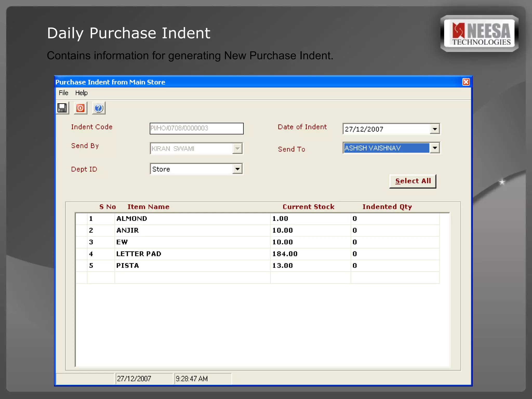Click the Indent Code input field
532x399 pixels.
pos(197,128)
